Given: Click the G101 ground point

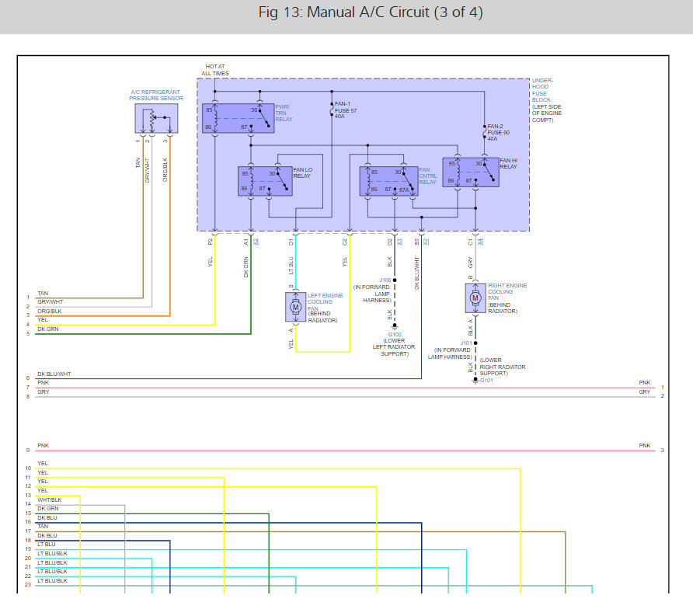Looking at the screenshot, I should [475, 381].
